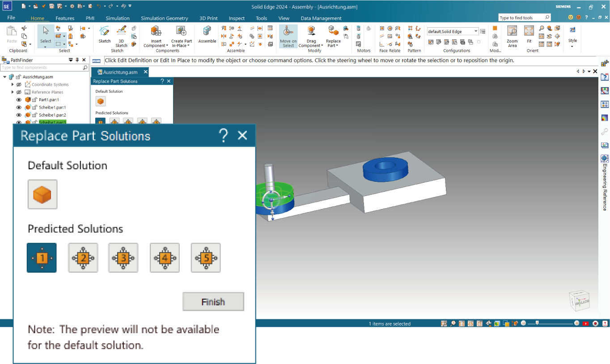Viewport: 610px width, 364px height.
Task: Select predicted solution 5 in the enlarged dialog
Action: coord(206,258)
